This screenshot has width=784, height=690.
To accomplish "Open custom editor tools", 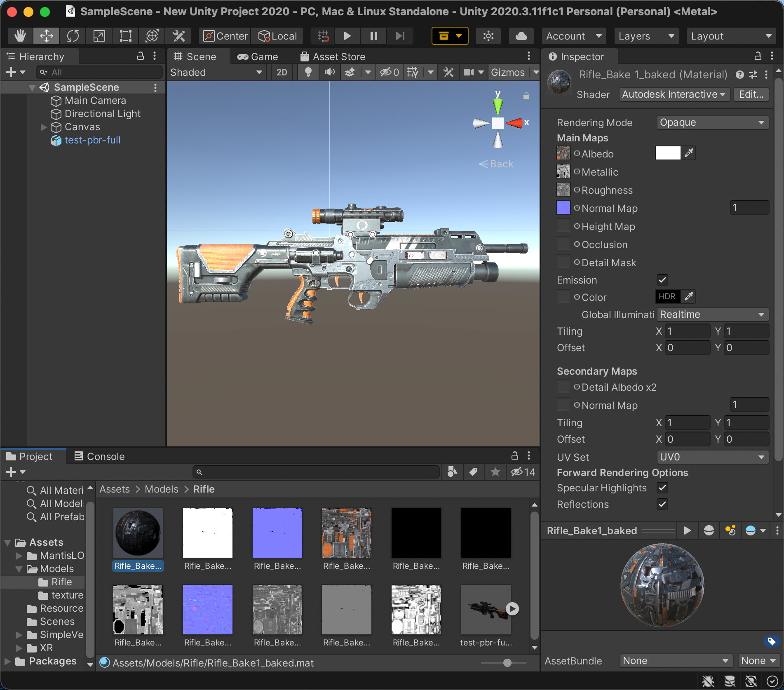I will 178,36.
